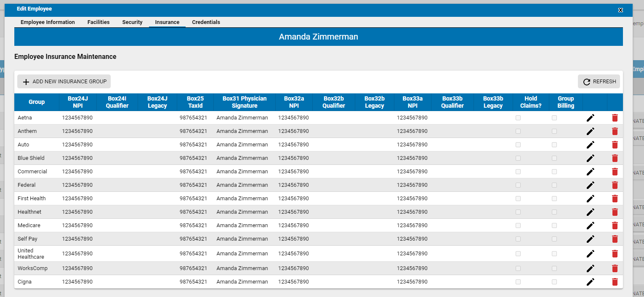Edit the Blue Shield entry
This screenshot has height=297, width=644.
(x=590, y=158)
